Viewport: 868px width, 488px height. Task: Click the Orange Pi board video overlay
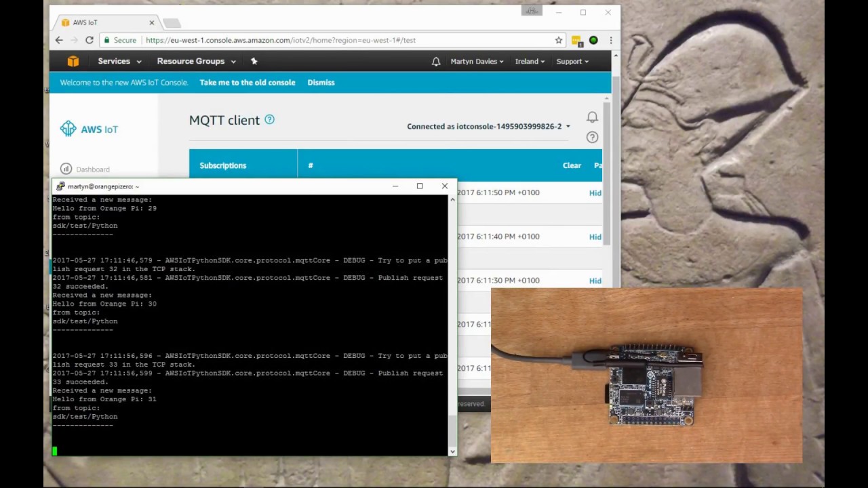pos(646,376)
